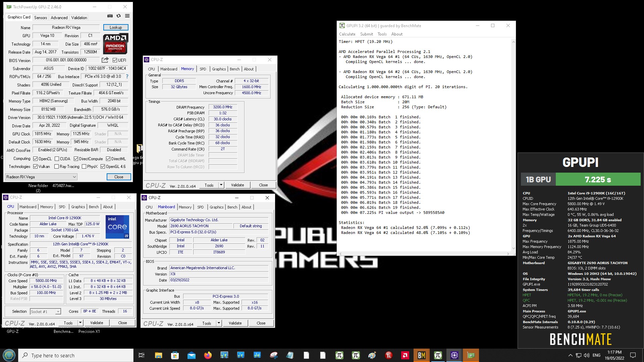The image size is (644, 362).
Task: Click the Windows Start button
Action: [x=9, y=355]
